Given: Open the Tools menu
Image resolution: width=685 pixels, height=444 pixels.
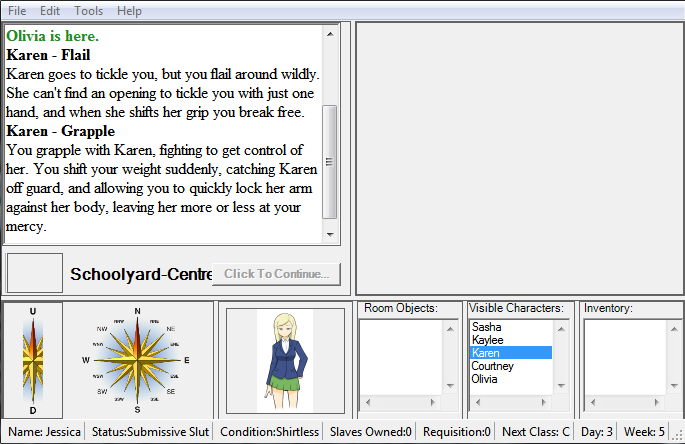Looking at the screenshot, I should point(88,10).
